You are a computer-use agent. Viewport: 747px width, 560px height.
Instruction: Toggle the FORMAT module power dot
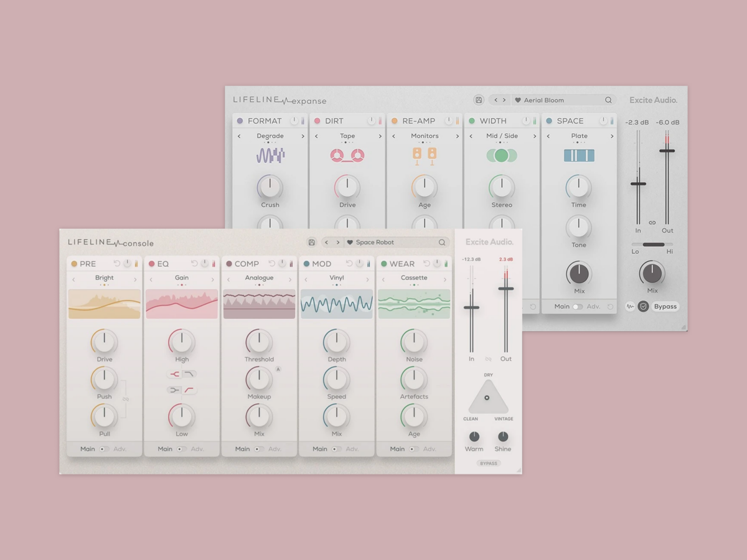point(240,121)
